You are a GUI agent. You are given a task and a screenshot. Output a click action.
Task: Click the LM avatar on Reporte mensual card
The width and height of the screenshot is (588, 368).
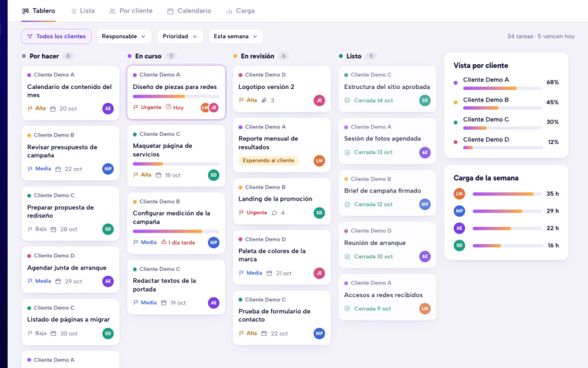(x=319, y=161)
